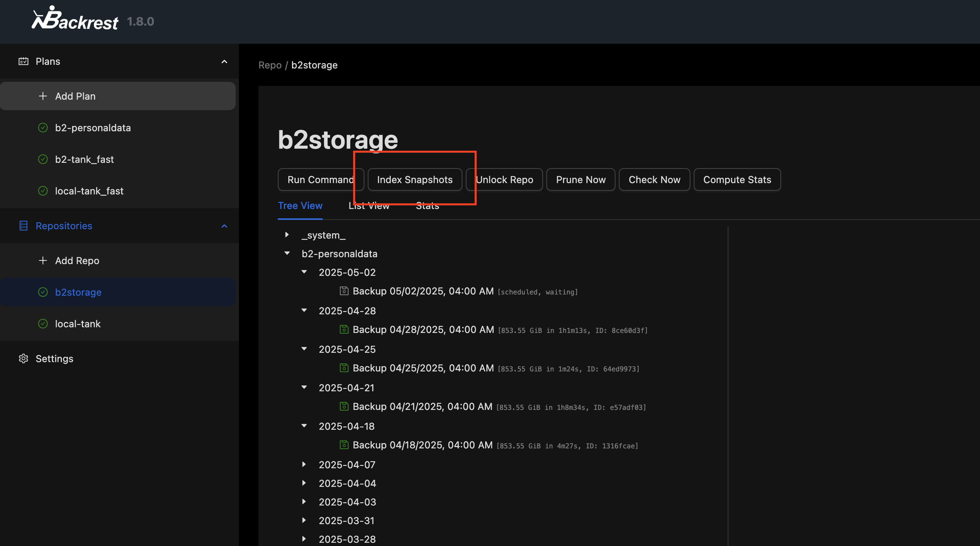The image size is (980, 546).
Task: Click the save icon of Backup 04/28/2025
Action: tap(344, 329)
